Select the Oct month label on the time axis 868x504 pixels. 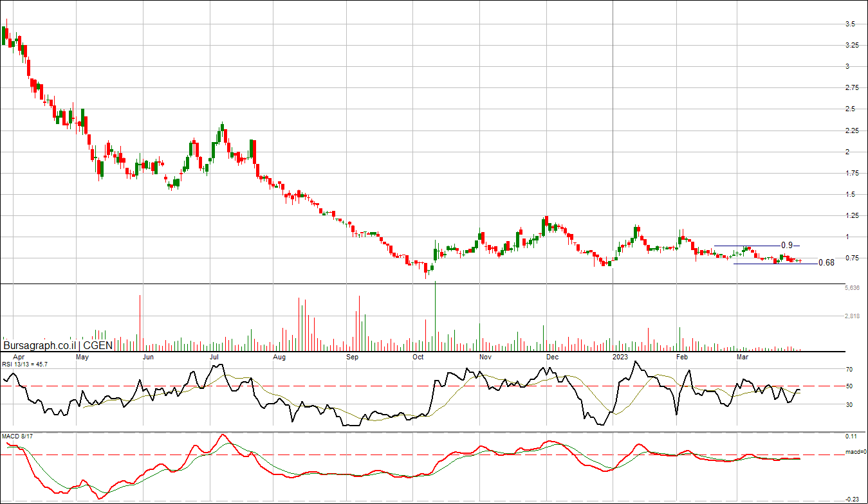[x=418, y=355]
